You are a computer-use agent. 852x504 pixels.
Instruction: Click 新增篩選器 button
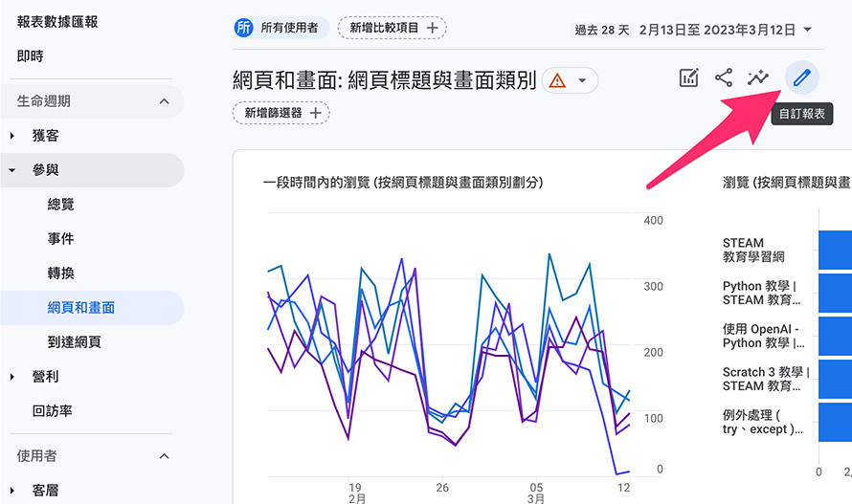pyautogui.click(x=281, y=113)
